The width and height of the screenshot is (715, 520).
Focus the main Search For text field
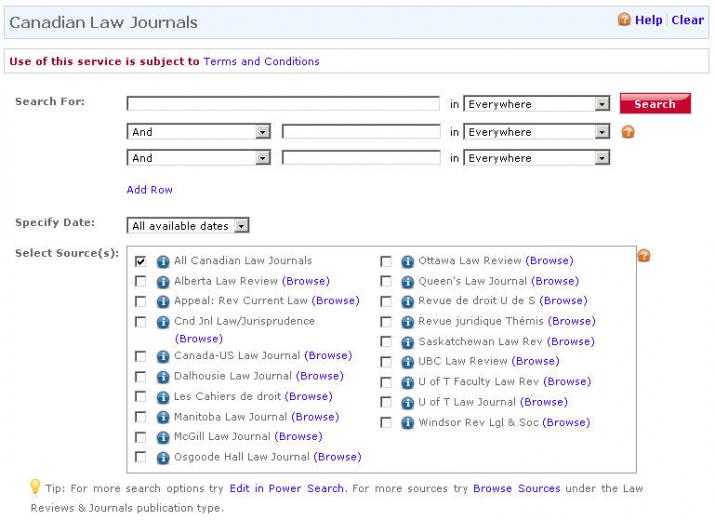point(283,104)
